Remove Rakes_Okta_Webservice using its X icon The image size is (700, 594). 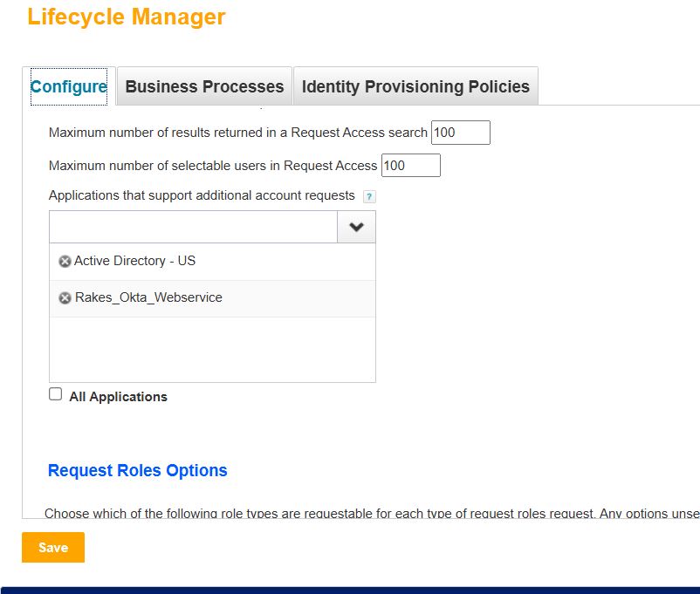(x=65, y=298)
